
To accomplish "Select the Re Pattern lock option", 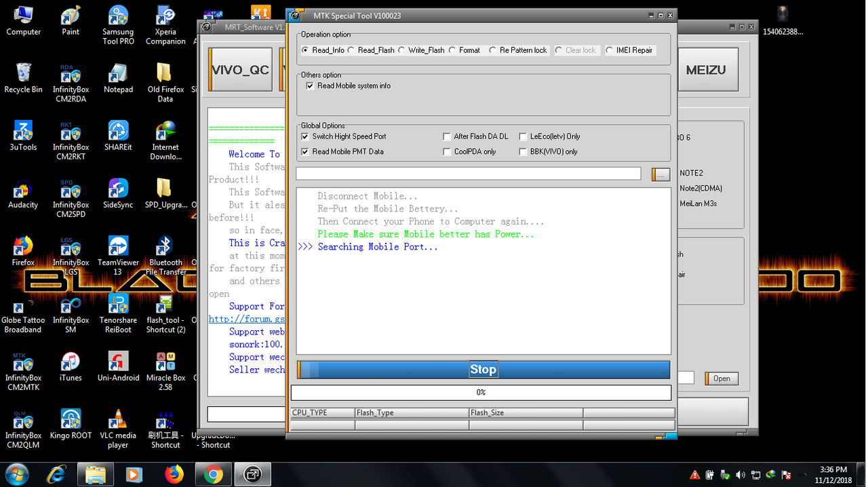I will [518, 50].
